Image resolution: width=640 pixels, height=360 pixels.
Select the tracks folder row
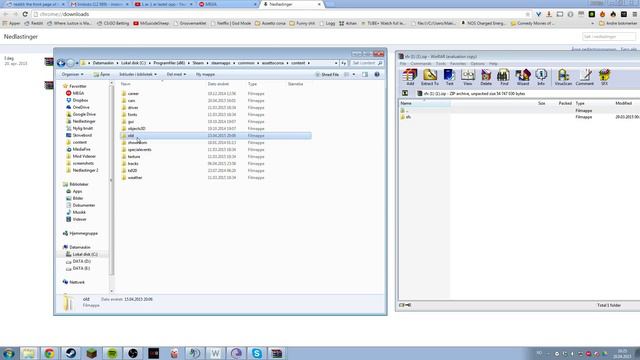[x=216, y=164]
